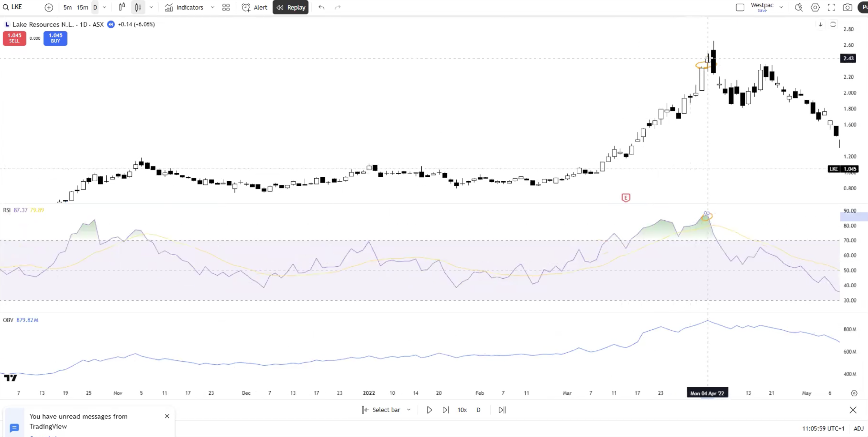This screenshot has width=868, height=437.
Task: Change the 10x replay speed control
Action: click(462, 410)
